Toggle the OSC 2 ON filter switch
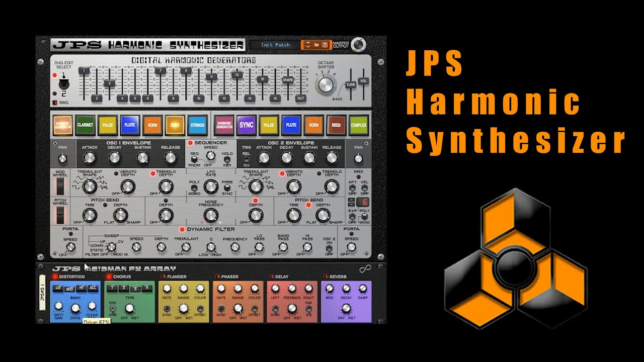Image resolution: width=644 pixels, height=362 pixels. click(x=329, y=248)
